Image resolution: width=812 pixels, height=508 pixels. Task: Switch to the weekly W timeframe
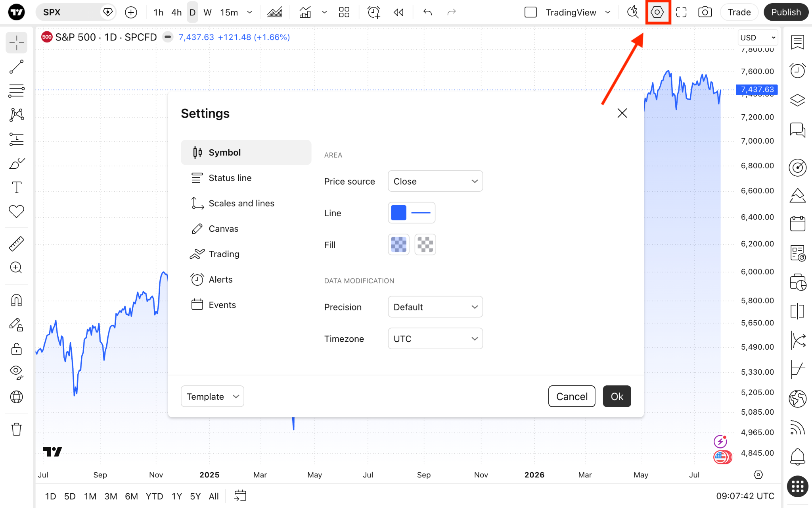click(x=207, y=12)
